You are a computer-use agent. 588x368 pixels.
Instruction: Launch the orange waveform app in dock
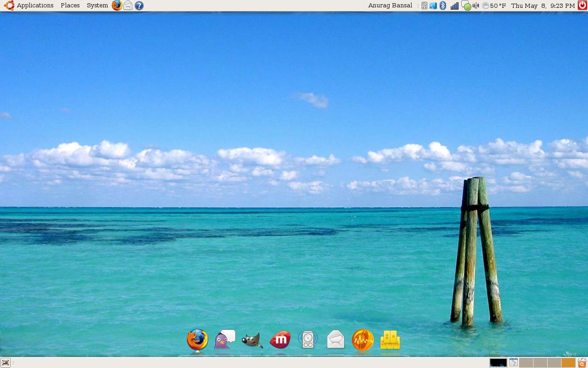[363, 340]
